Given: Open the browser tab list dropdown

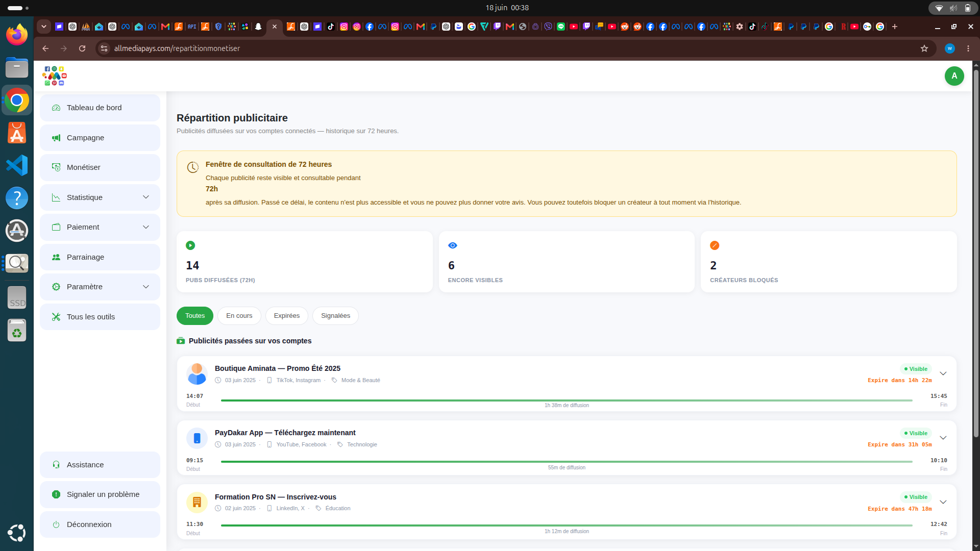Looking at the screenshot, I should [44, 27].
